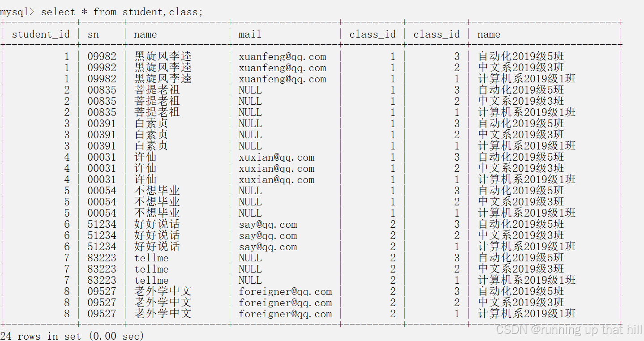Click 老外学中文 in the 自动化2019级5班 row
Viewport: 644px width, 341px height.
[163, 291]
